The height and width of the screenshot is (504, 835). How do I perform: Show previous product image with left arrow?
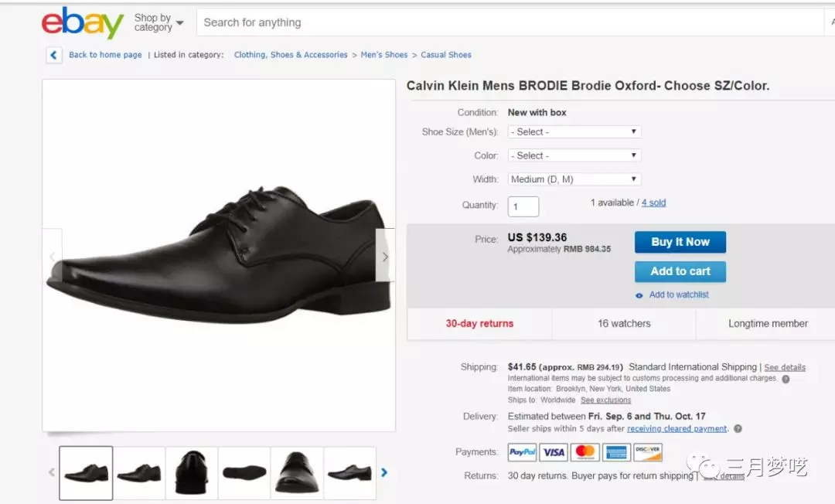coord(52,257)
